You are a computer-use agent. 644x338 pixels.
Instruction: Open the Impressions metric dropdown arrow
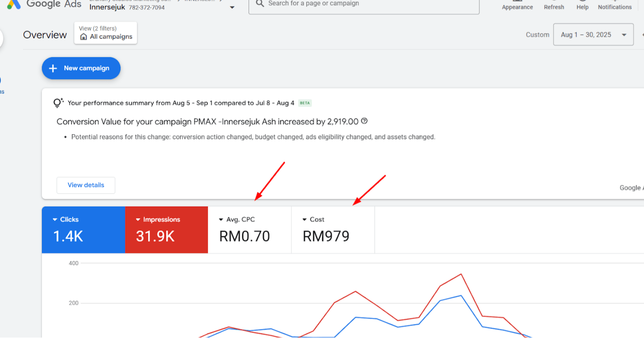coord(138,220)
